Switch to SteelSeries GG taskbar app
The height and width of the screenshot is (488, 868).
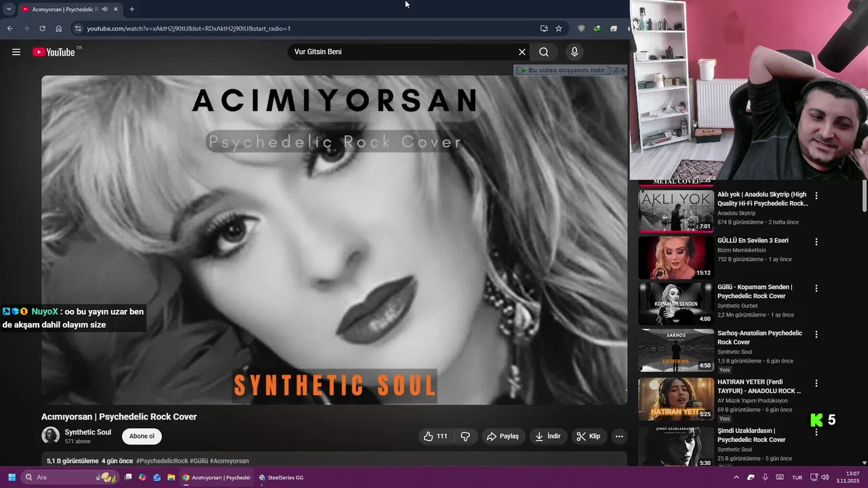[281, 477]
